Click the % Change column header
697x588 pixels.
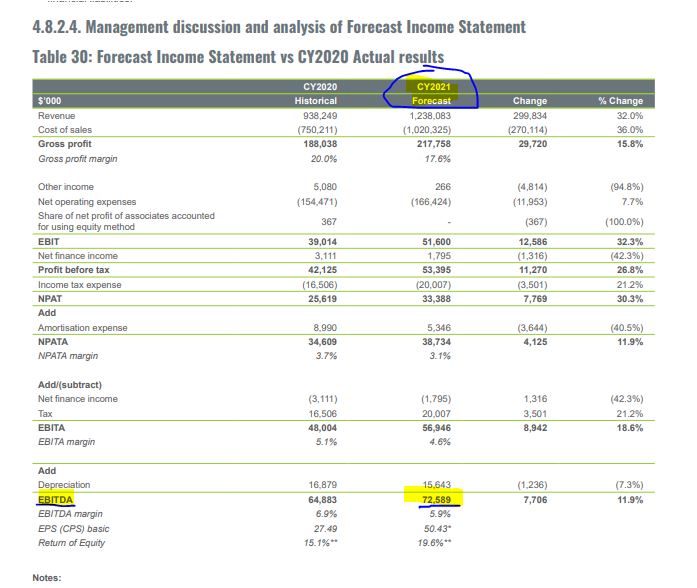(621, 101)
